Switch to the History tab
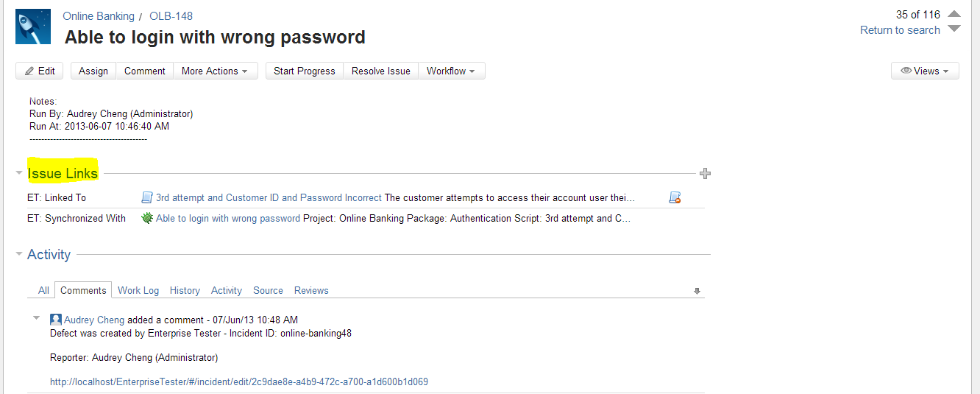The image size is (980, 394). tap(185, 290)
